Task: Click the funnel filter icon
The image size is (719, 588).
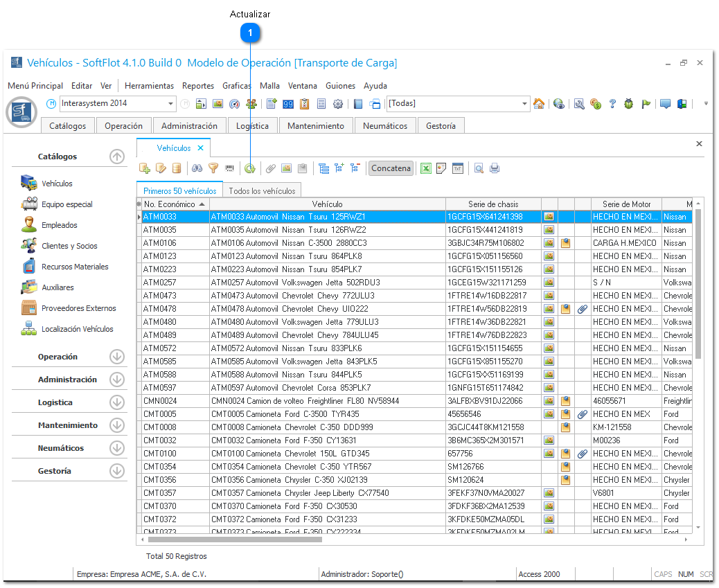Action: [x=213, y=168]
